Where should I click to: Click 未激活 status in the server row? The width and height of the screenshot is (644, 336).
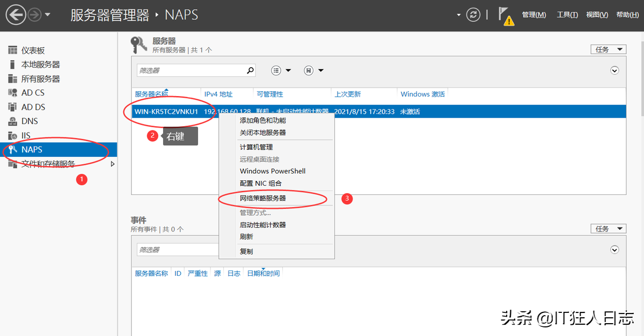pyautogui.click(x=409, y=112)
